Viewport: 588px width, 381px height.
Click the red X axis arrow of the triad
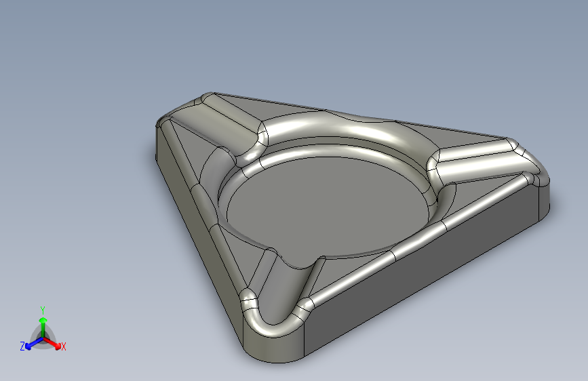tap(52, 343)
